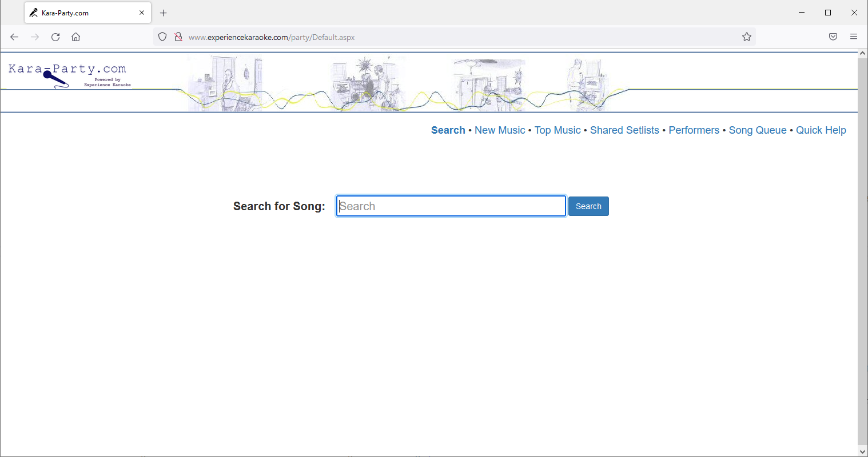
Task: Go to Shared Setlists
Action: (624, 130)
